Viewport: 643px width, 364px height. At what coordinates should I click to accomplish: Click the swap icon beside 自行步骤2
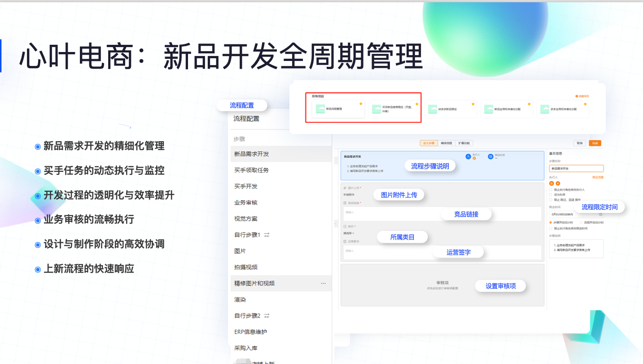[x=267, y=316]
